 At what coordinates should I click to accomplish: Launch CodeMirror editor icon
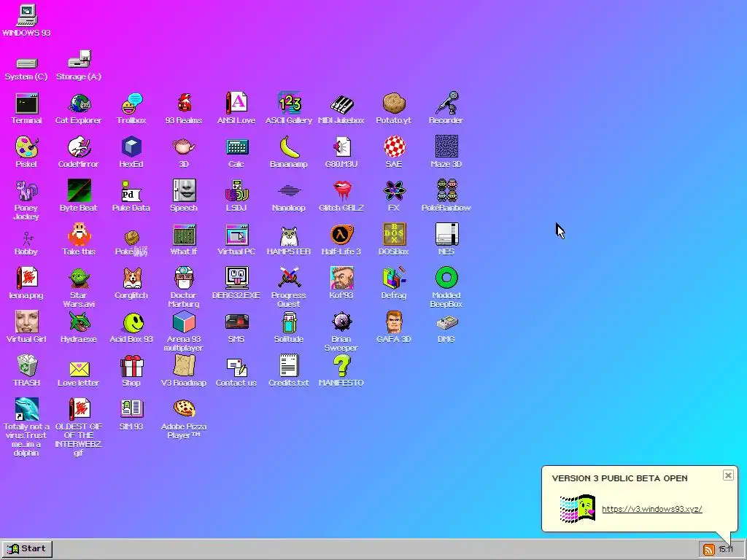pos(79,147)
